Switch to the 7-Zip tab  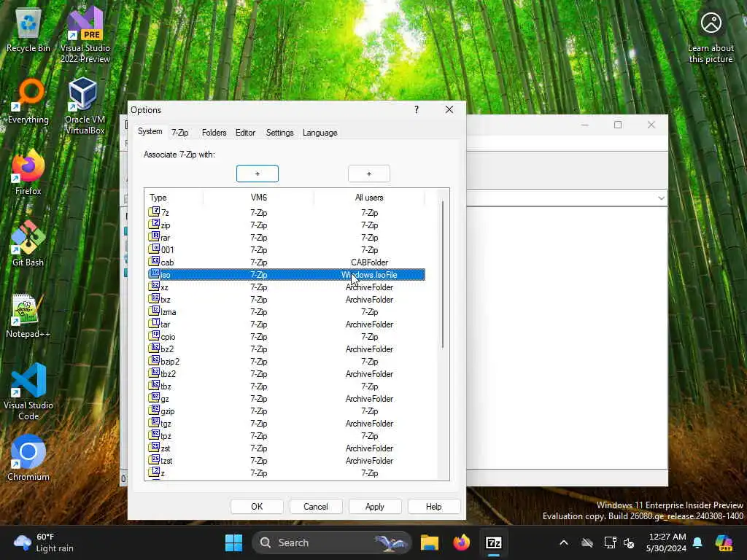(x=180, y=133)
